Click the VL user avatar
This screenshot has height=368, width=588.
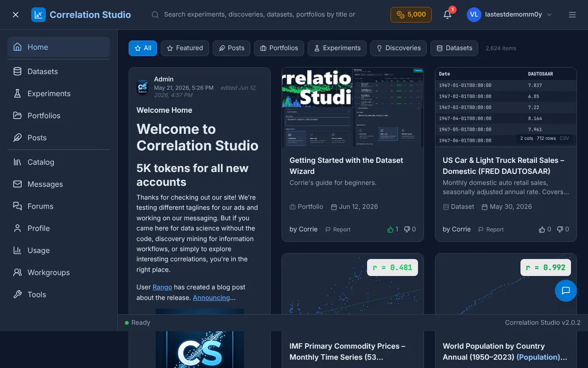point(474,15)
